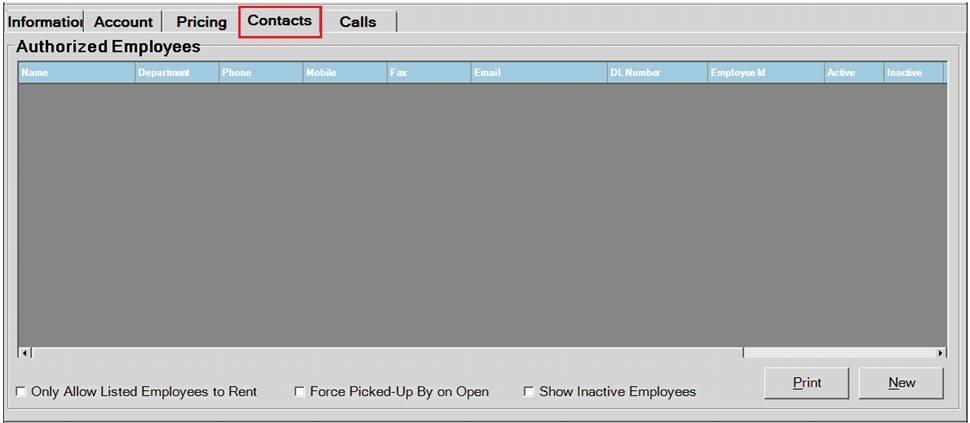The width and height of the screenshot is (970, 423).
Task: Click the horizontal scrollbar thumb
Action: (x=387, y=353)
